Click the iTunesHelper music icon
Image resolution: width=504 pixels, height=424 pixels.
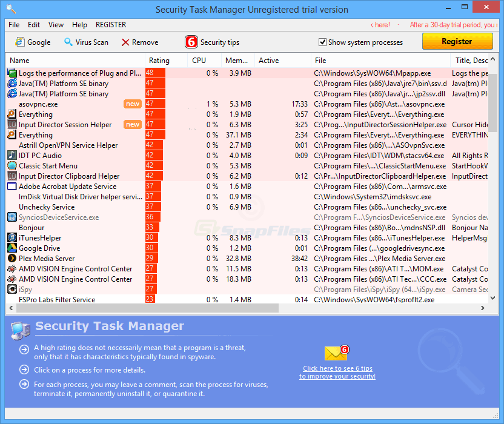coord(12,237)
